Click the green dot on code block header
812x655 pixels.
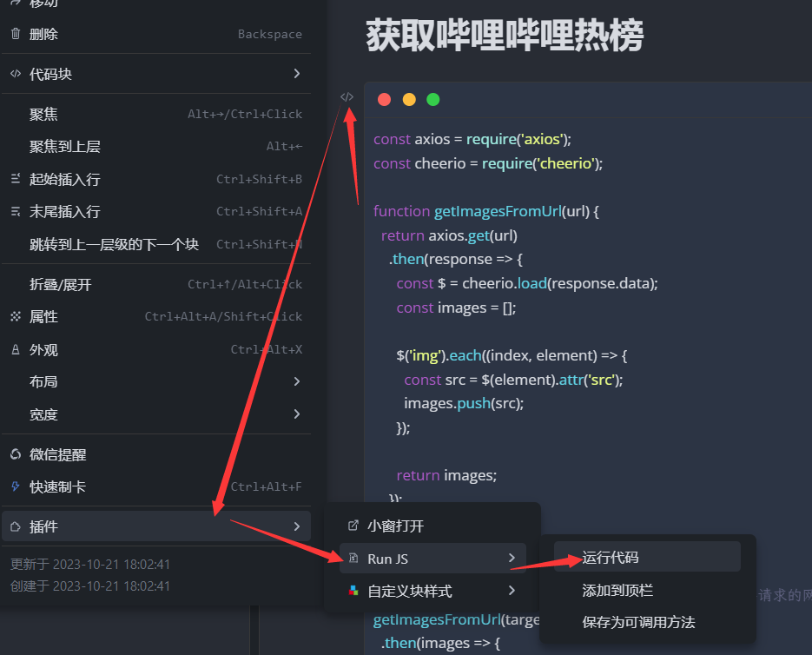click(x=433, y=100)
